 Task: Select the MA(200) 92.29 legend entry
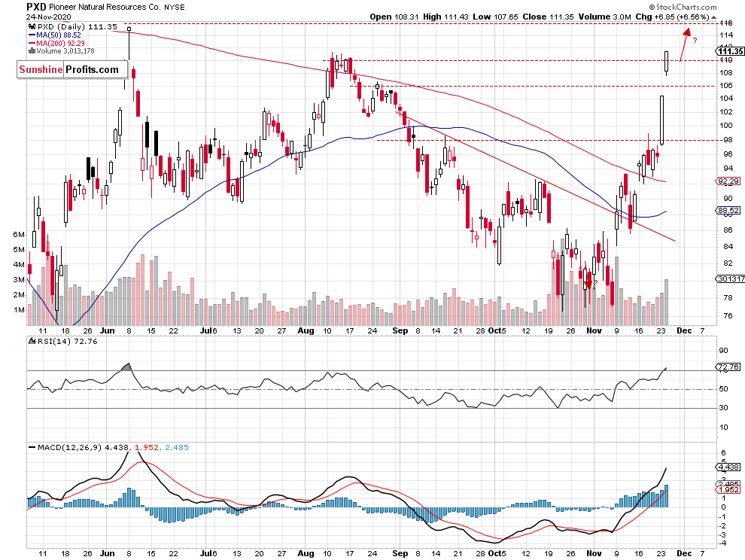pyautogui.click(x=61, y=43)
